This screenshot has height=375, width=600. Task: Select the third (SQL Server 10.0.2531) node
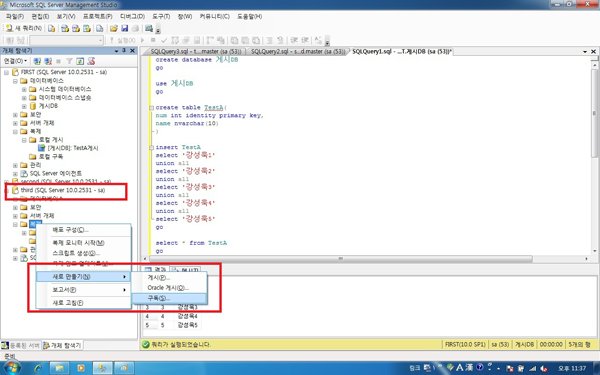[x=63, y=190]
